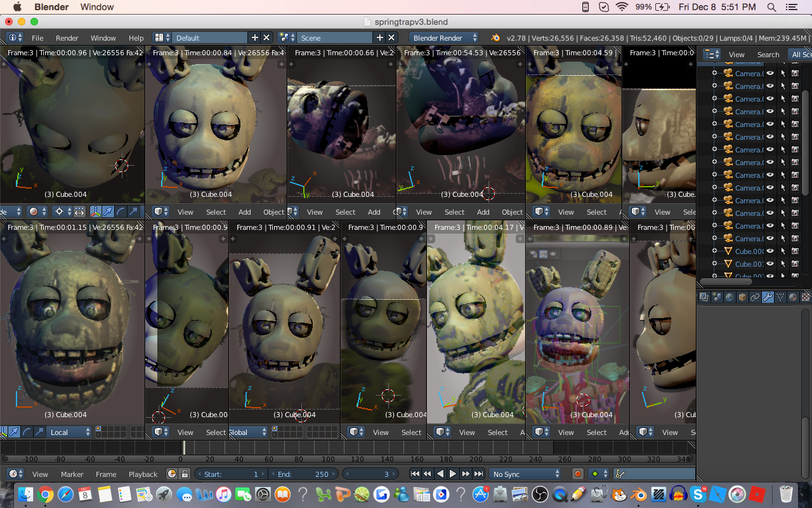Expand the Cube.001 tree row
The width and height of the screenshot is (812, 508).
tap(714, 264)
